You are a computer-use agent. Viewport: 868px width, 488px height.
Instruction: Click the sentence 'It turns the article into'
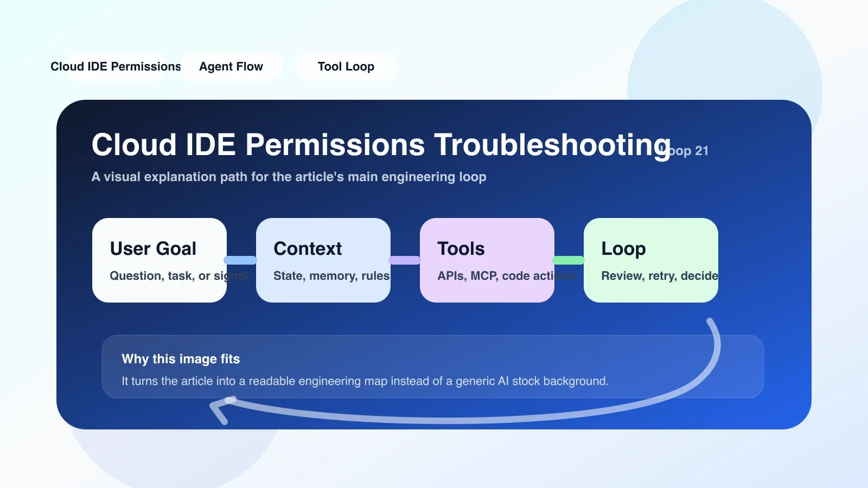365,381
